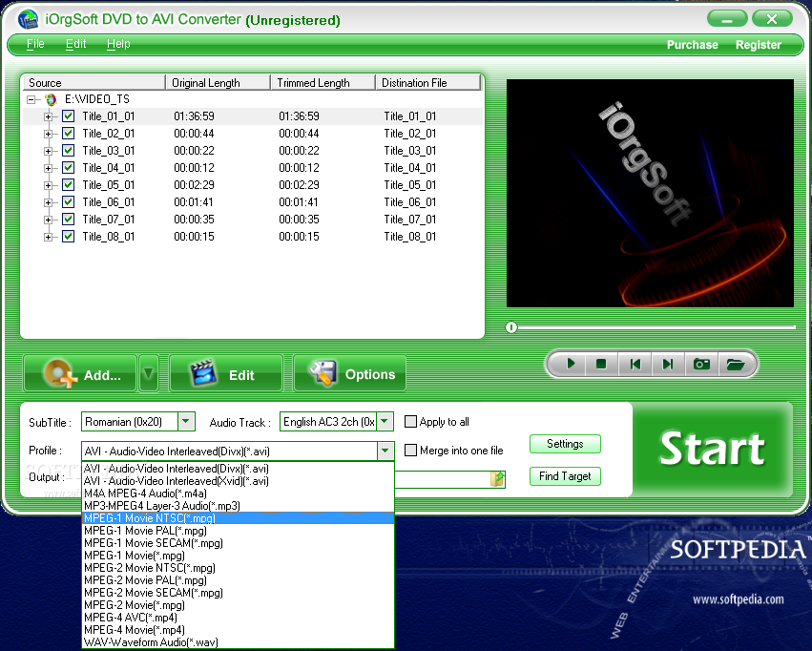Jump to previous frame in preview

[x=635, y=364]
